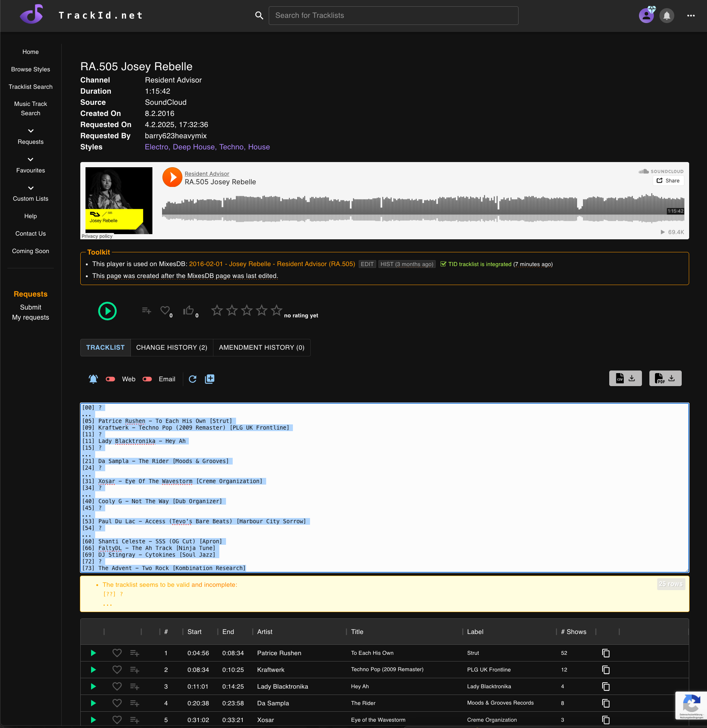
Task: Download the tracklist as CSV
Action: (x=625, y=378)
